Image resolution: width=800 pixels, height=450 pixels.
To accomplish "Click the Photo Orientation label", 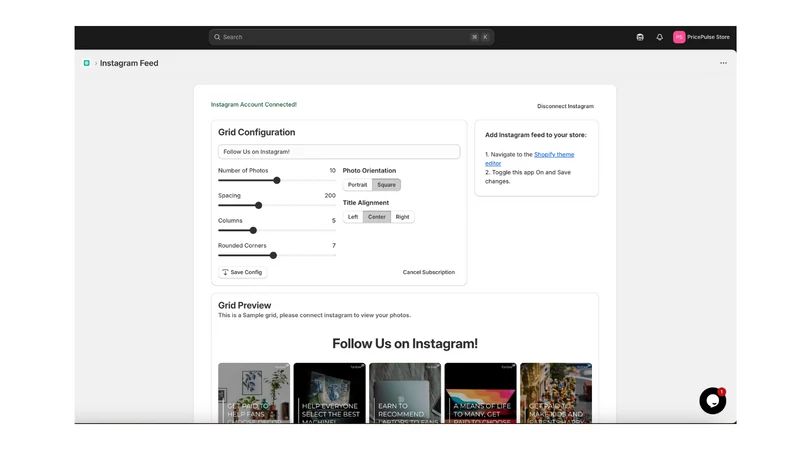I will pos(369,170).
